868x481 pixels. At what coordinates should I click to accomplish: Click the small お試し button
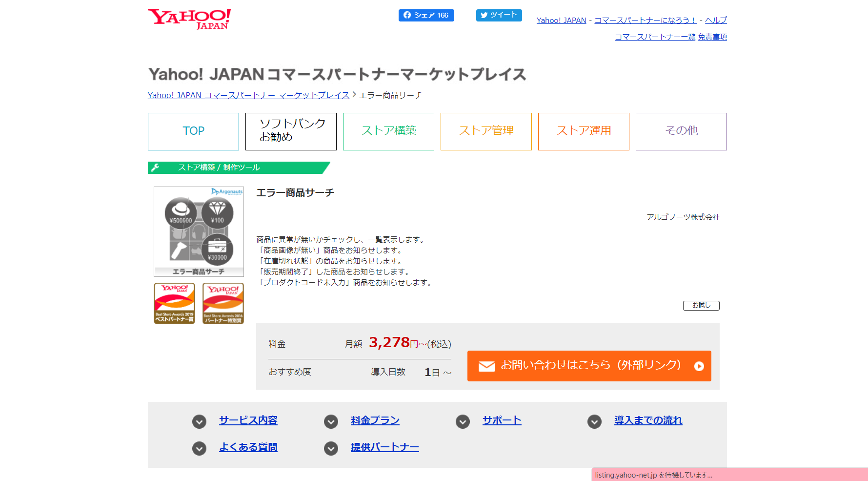(701, 305)
